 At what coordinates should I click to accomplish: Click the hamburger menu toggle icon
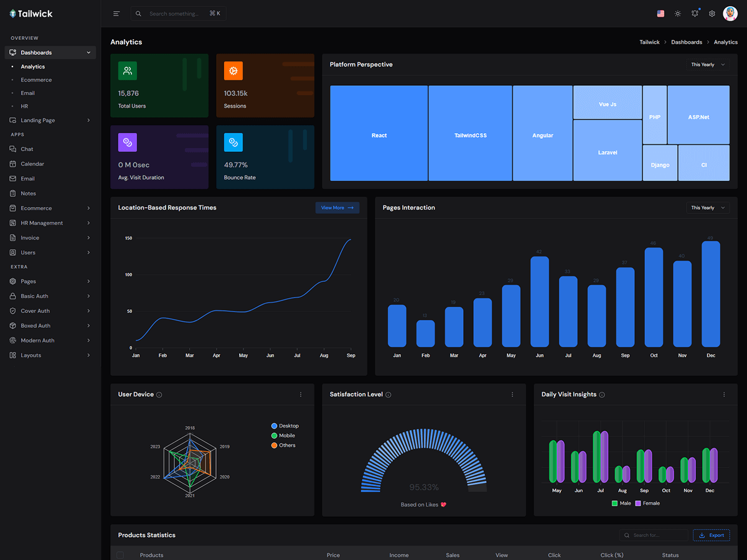(116, 14)
